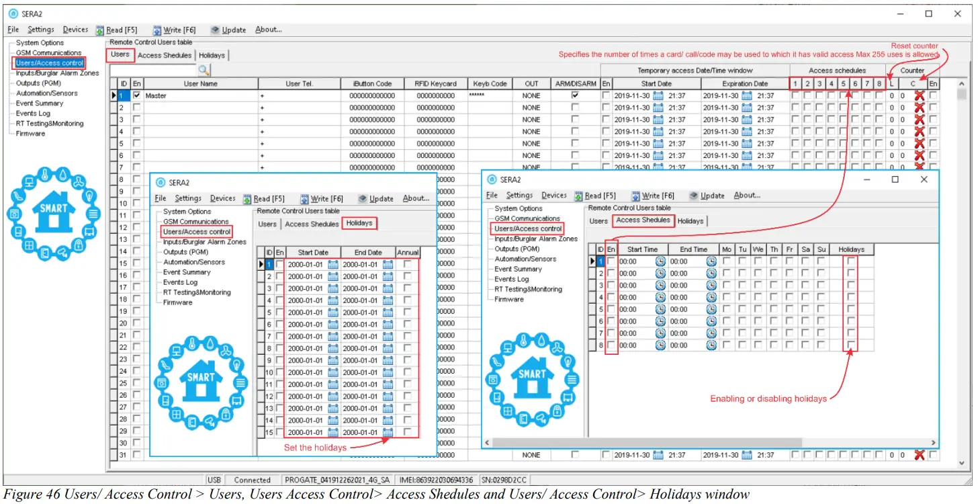This screenshot has width=980, height=504.
Task: Open the OUT dropdown showing NONE for user 4
Action: [531, 131]
